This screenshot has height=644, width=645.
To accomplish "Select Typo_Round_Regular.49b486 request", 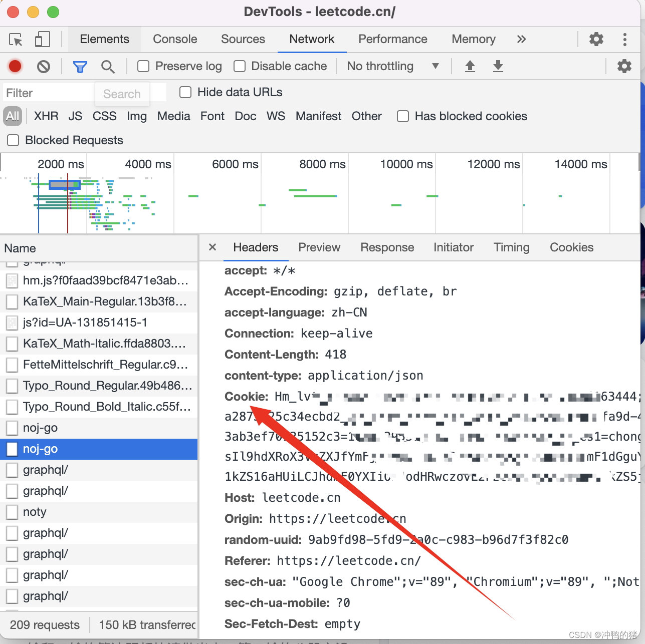I will point(99,386).
